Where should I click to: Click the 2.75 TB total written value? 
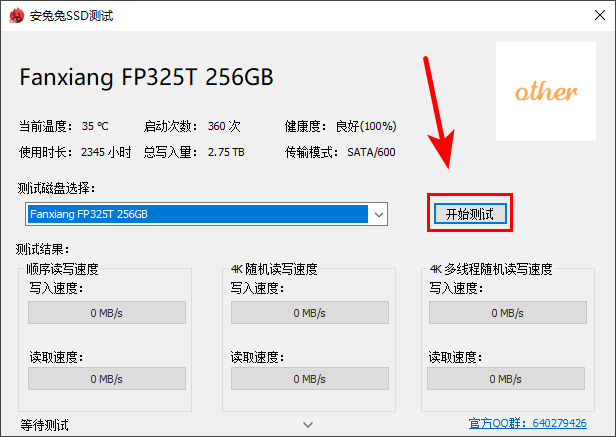pos(226,152)
